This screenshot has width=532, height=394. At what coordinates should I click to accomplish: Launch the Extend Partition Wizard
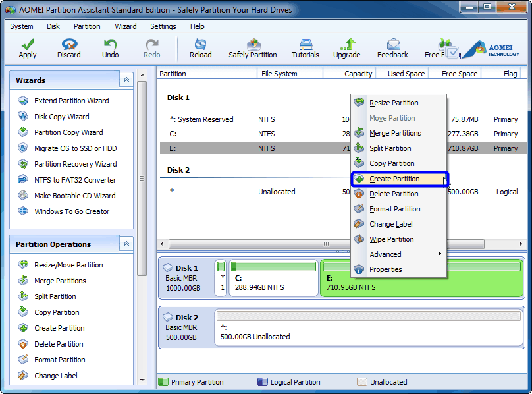tap(63, 101)
